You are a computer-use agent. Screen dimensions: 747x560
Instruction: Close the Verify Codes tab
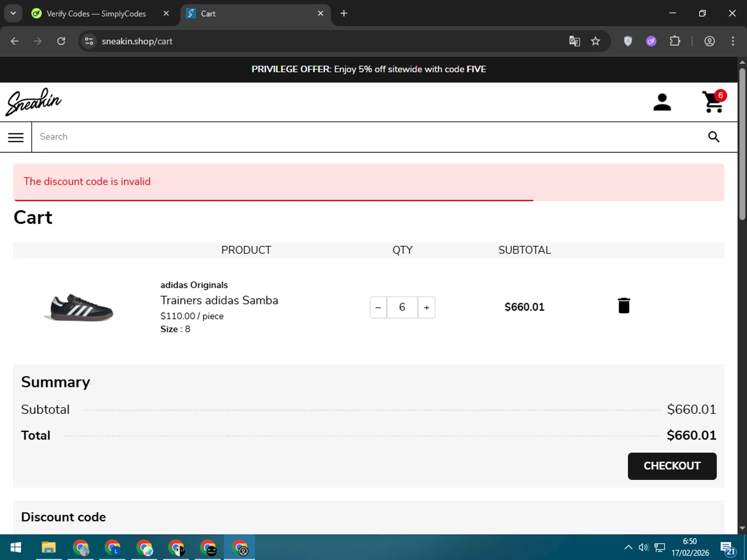click(166, 13)
